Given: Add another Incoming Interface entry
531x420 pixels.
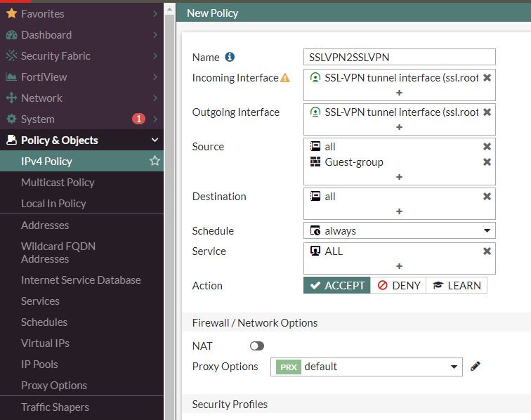Looking at the screenshot, I should pyautogui.click(x=399, y=93).
